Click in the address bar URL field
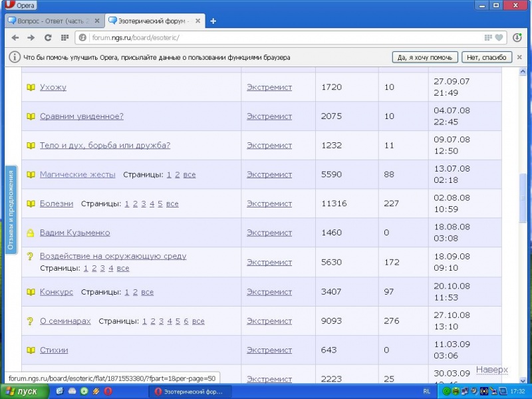Image resolution: width=532 pixels, height=399 pixels. [266, 38]
